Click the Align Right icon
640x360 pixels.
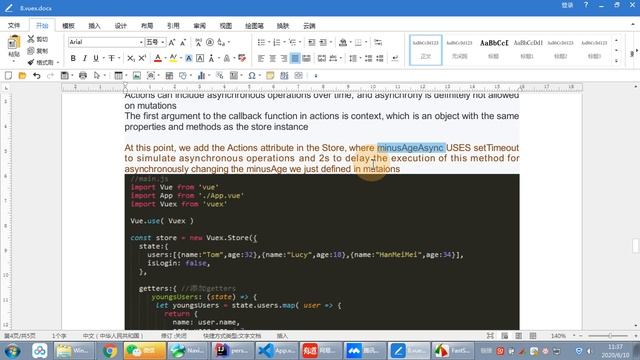284,58
